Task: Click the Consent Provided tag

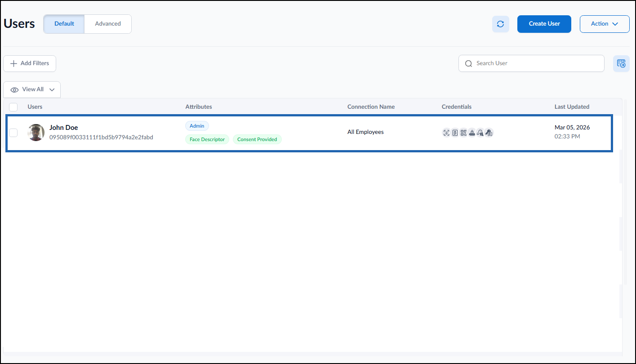Action: [x=257, y=139]
